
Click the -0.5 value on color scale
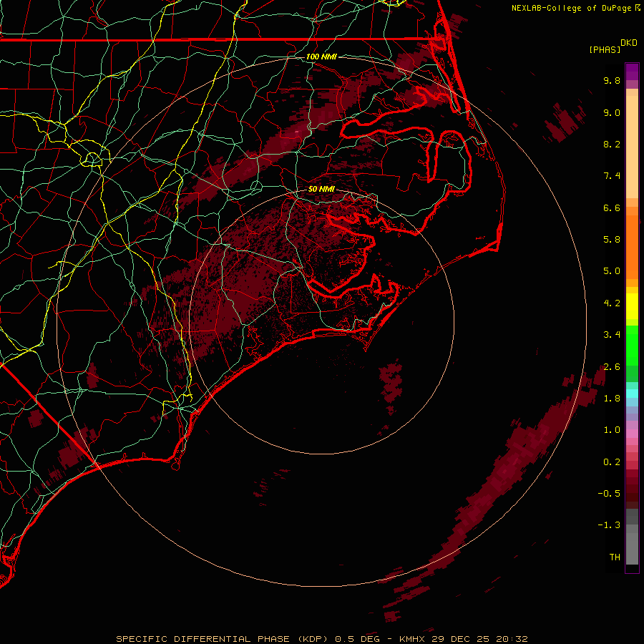tap(609, 494)
